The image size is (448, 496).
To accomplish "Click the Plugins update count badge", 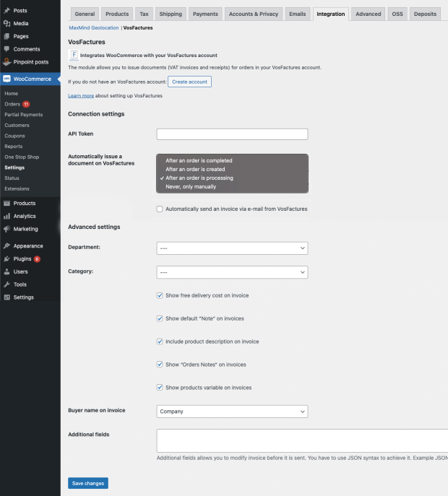I will pyautogui.click(x=37, y=259).
